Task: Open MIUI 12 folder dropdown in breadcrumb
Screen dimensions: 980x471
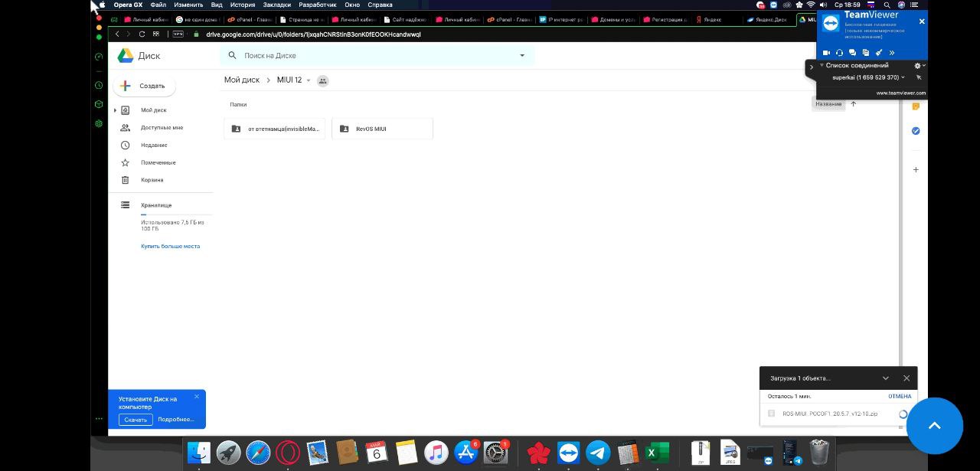Action: point(309,80)
